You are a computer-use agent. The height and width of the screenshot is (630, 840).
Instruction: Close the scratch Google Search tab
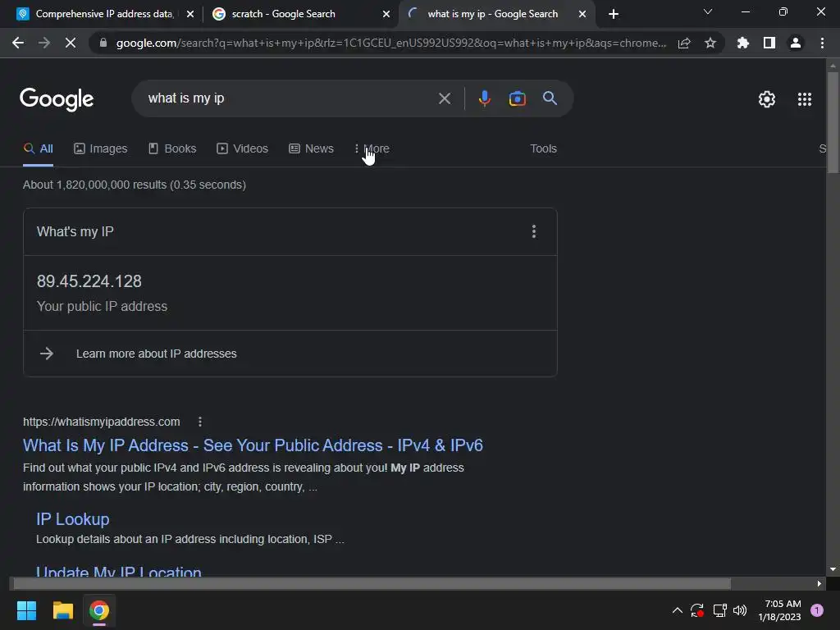tap(386, 14)
